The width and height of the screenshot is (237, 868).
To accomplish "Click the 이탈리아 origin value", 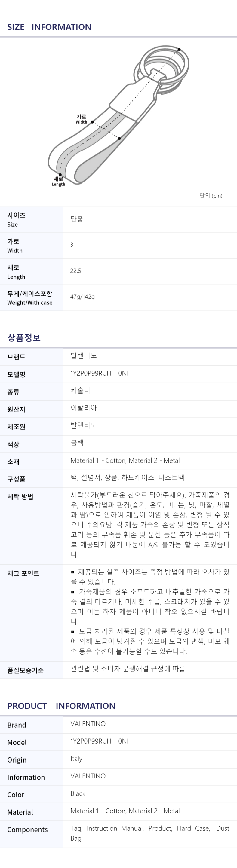I will (x=84, y=408).
